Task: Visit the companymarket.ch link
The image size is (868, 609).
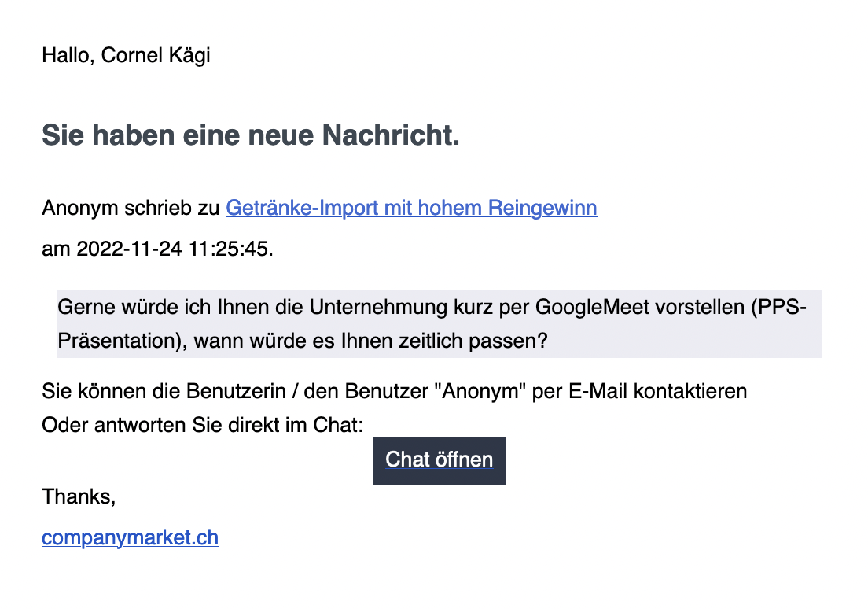Action: [130, 538]
